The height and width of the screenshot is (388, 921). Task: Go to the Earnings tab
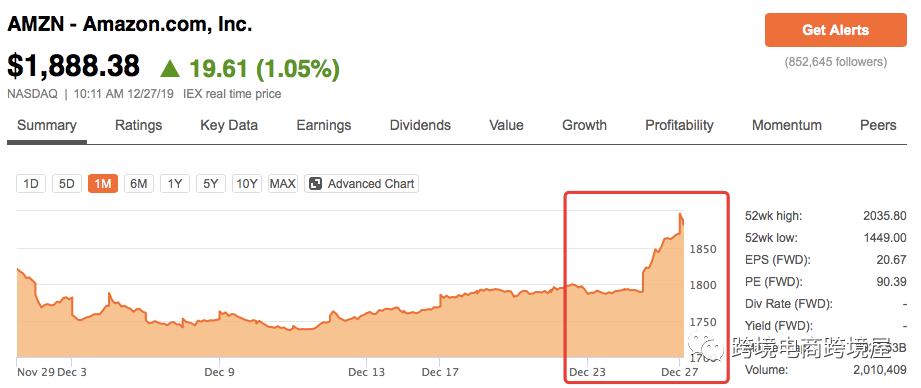pos(324,125)
